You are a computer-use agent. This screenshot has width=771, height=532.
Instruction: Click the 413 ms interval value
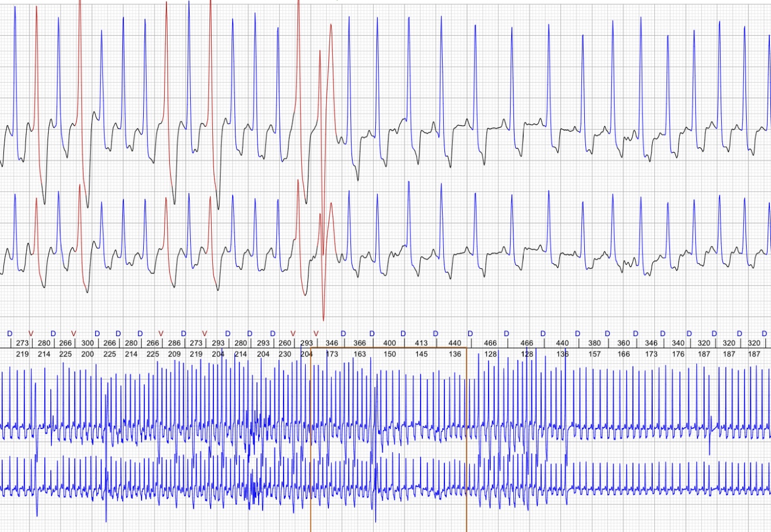click(421, 343)
